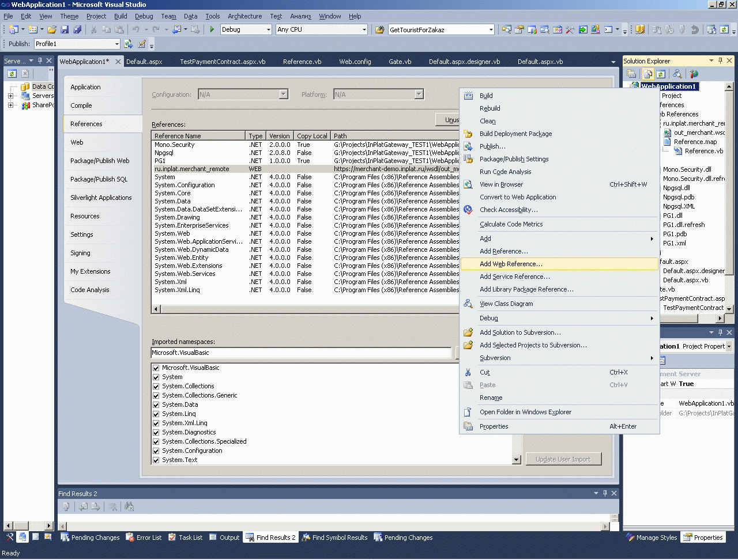Image resolution: width=738 pixels, height=560 pixels.
Task: Select Reference.map in Solution Explorer tree
Action: 695,142
